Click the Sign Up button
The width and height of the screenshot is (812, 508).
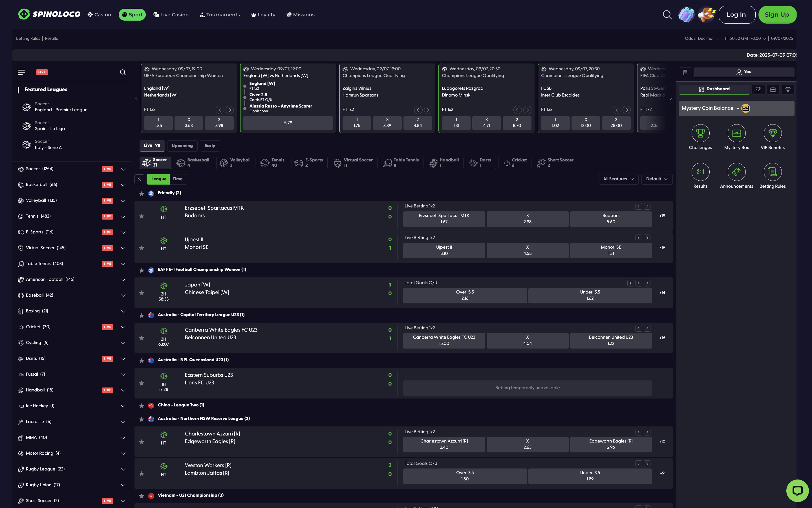777,15
